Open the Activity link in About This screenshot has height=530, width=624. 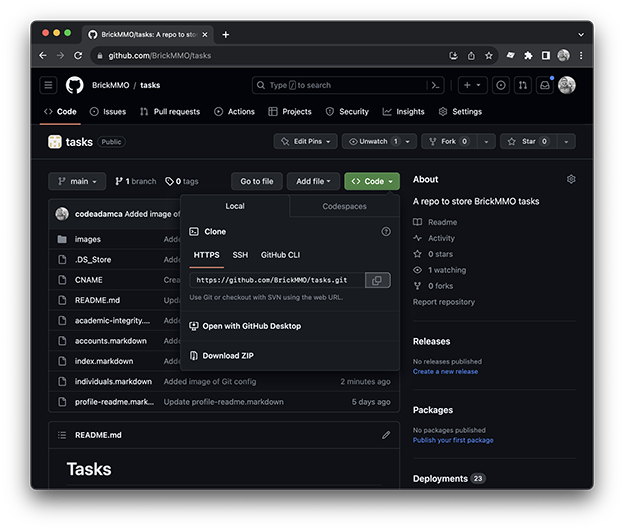click(x=434, y=238)
